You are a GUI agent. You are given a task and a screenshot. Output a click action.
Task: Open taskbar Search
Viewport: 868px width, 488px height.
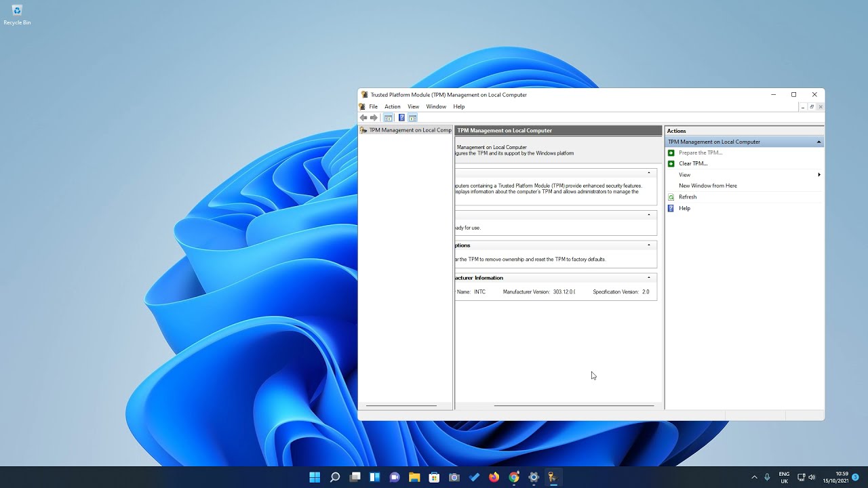[x=335, y=477]
